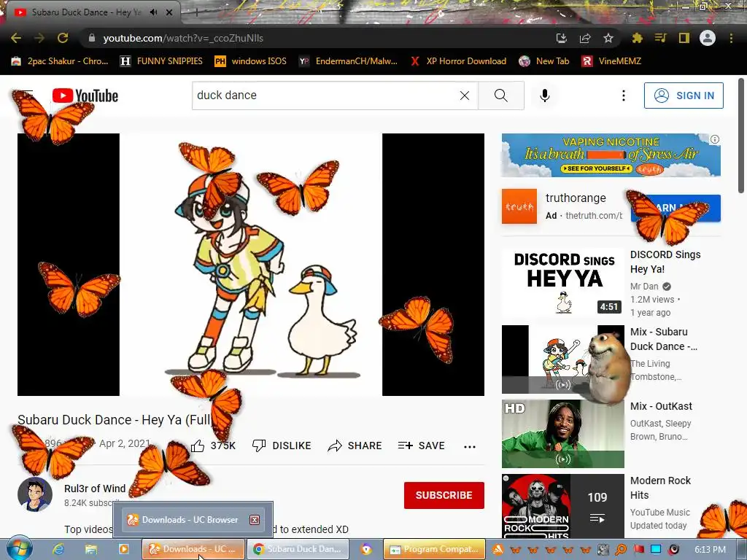Click the SUBSCRIBE button
The image size is (747, 560).
point(444,495)
